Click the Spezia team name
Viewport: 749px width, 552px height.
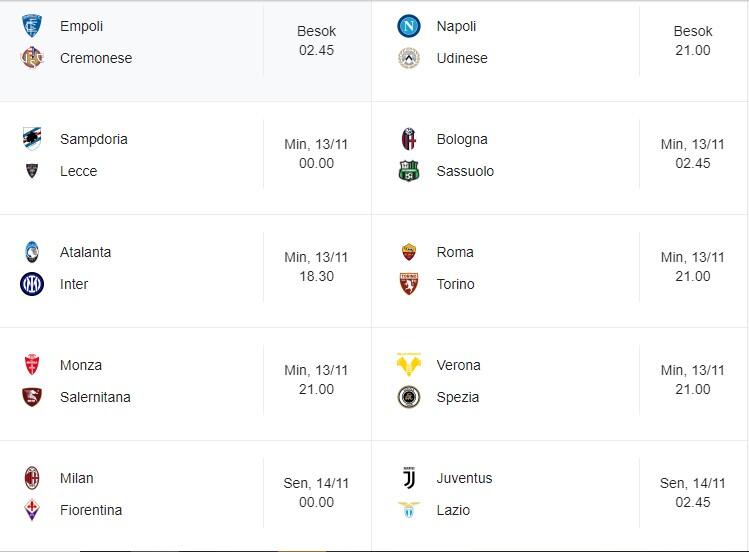458,397
